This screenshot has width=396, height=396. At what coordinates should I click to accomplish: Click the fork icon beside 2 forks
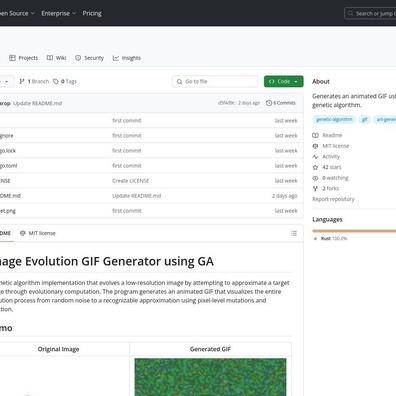coord(315,189)
